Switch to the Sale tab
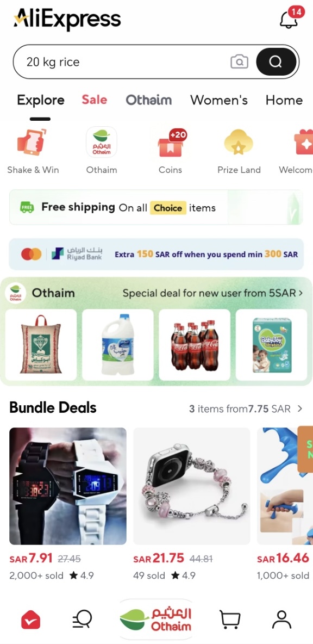The image size is (313, 644). tap(95, 100)
